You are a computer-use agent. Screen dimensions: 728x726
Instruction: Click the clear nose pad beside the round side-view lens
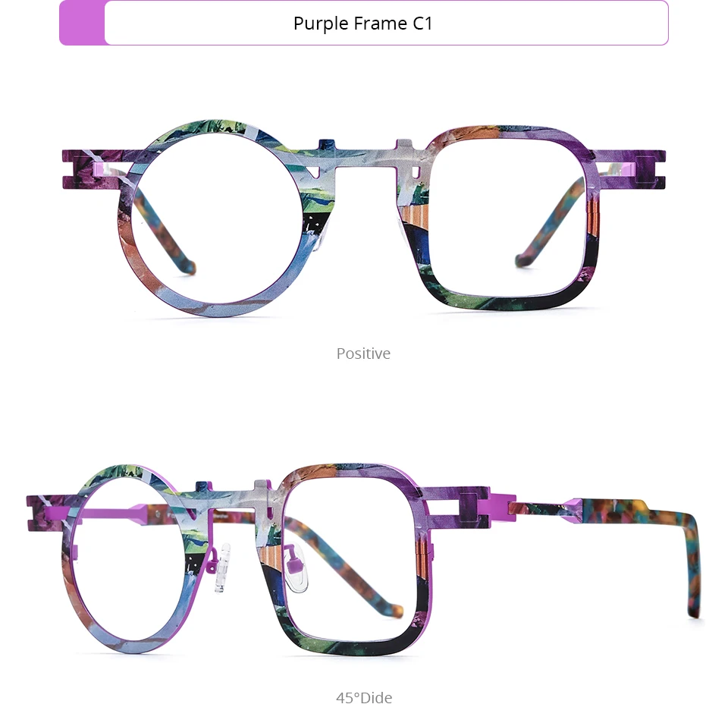coord(222,567)
